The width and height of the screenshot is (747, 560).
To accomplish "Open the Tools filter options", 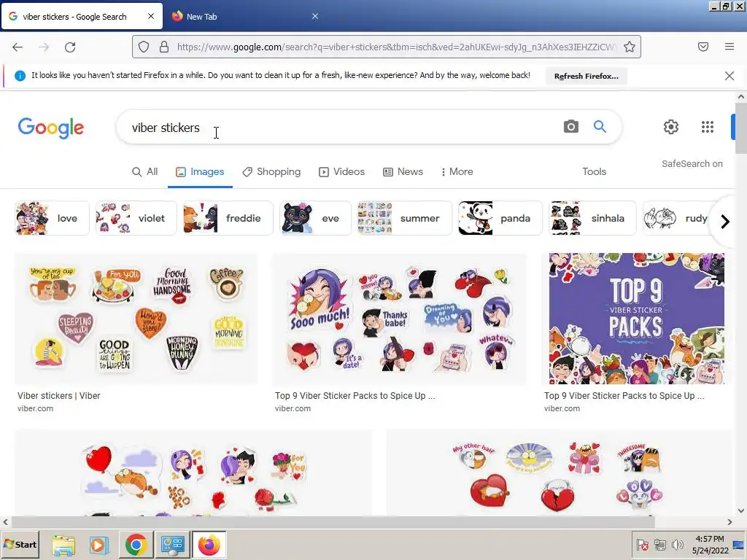I will [594, 172].
